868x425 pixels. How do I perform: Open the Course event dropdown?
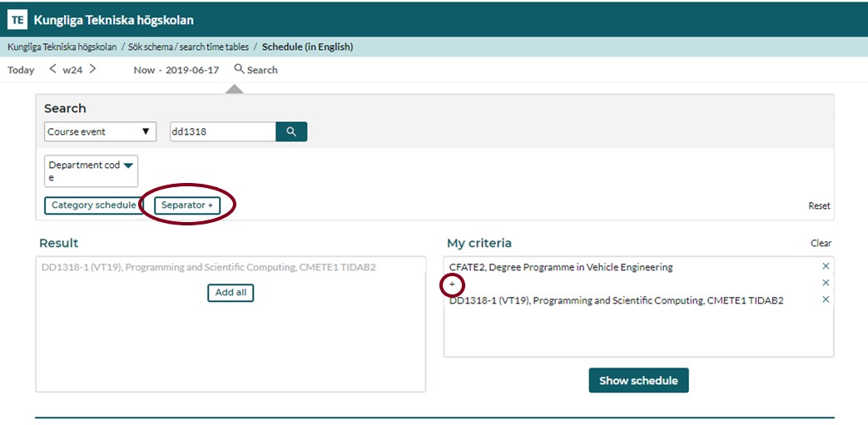(x=100, y=131)
